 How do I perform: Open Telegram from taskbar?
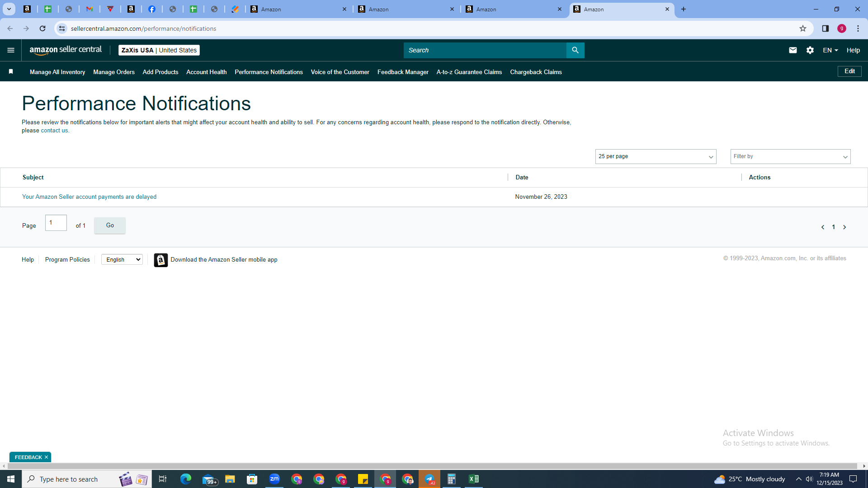tap(429, 479)
